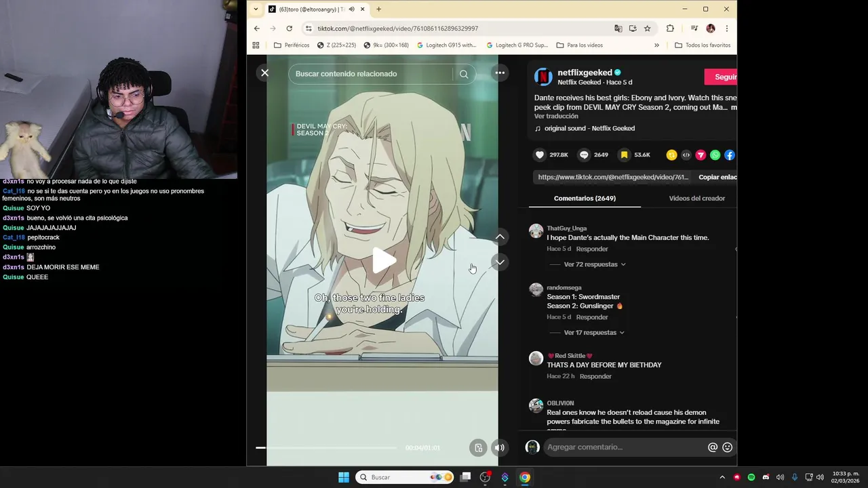868x488 pixels.
Task: Open the original sound - Netflix Geeked link
Action: 589,128
